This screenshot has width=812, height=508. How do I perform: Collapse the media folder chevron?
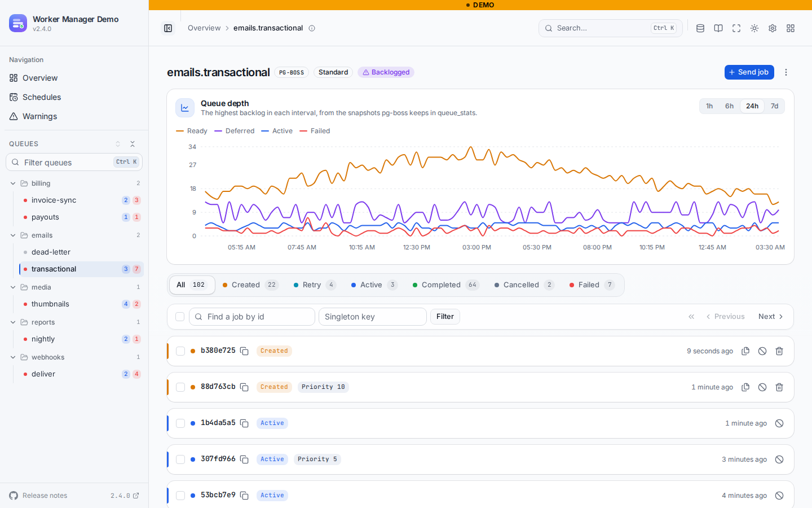(13, 287)
